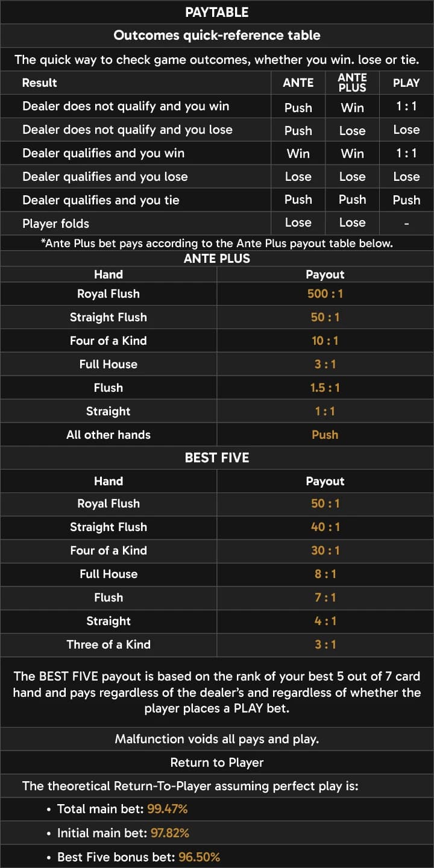Click the Ante Plus Flush 1.5 : 1 payout
The height and width of the screenshot is (868, 434).
click(x=325, y=388)
